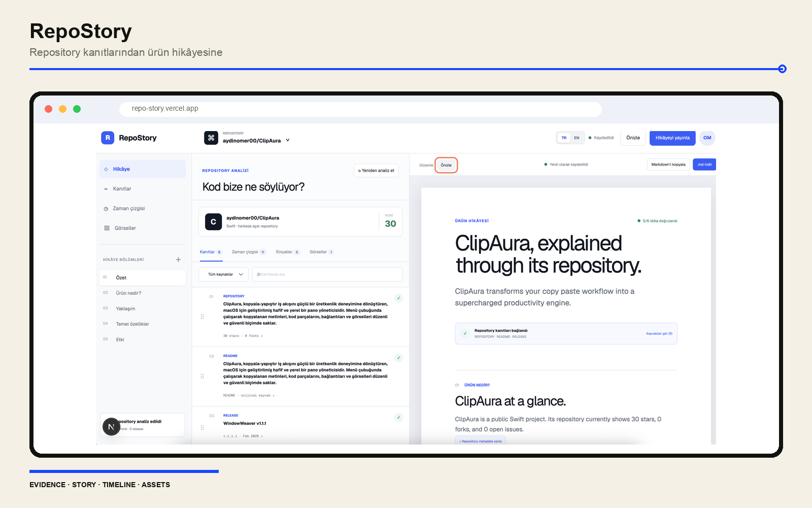Screen dimensions: 812x508
Task: Click the Kanıtlar sidebar icon
Action: point(106,189)
